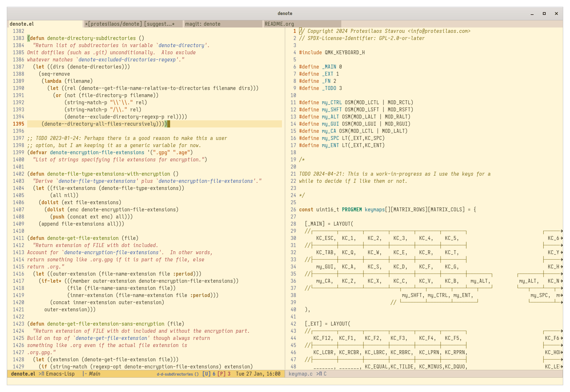Click the [P] indicator in mode line
Screen dimensions: 570x392
coord(221,374)
